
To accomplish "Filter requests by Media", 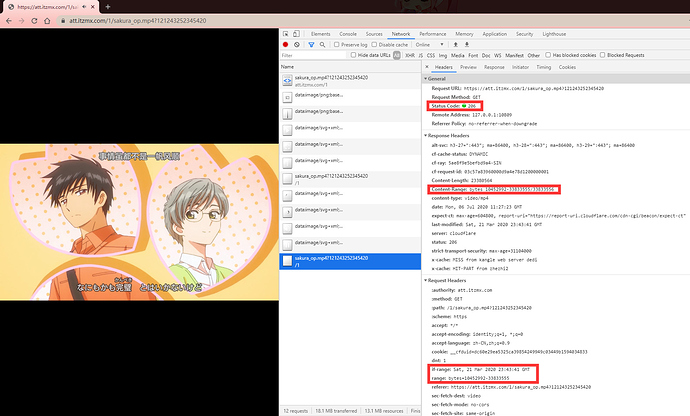I will [458, 55].
